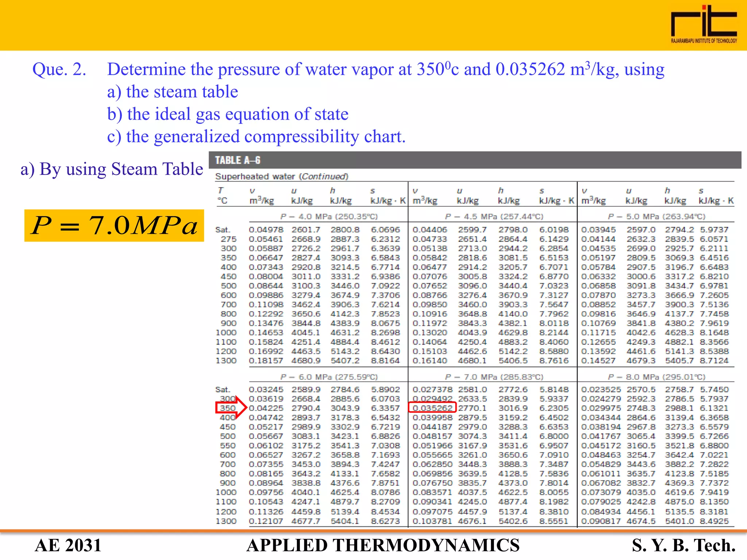
Task: Click enthalpy value 3016.9
Action: tap(513, 408)
